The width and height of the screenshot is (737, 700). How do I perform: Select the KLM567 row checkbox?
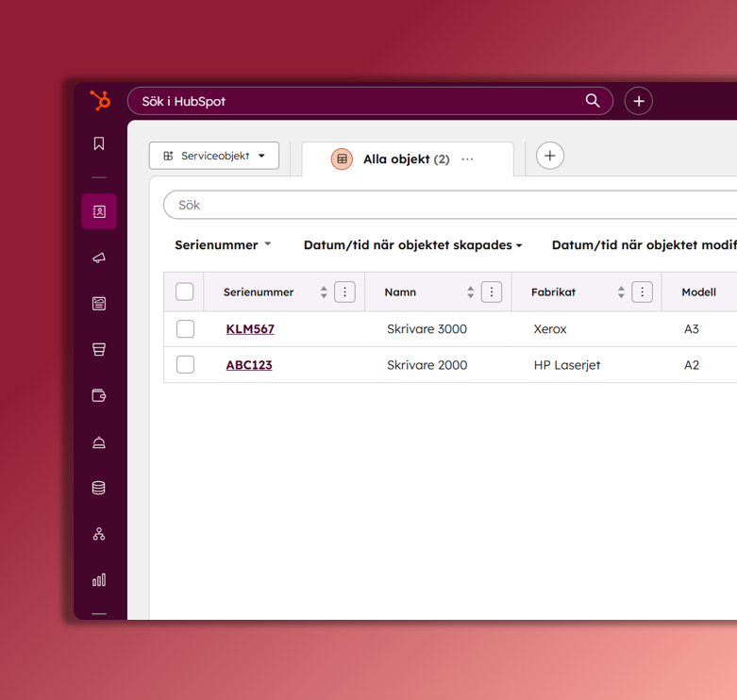point(185,329)
